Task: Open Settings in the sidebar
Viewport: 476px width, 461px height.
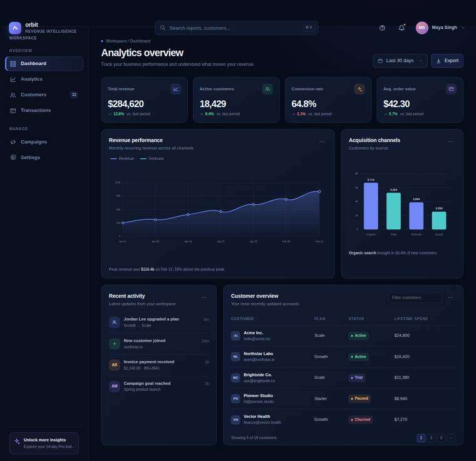Action: point(44,157)
